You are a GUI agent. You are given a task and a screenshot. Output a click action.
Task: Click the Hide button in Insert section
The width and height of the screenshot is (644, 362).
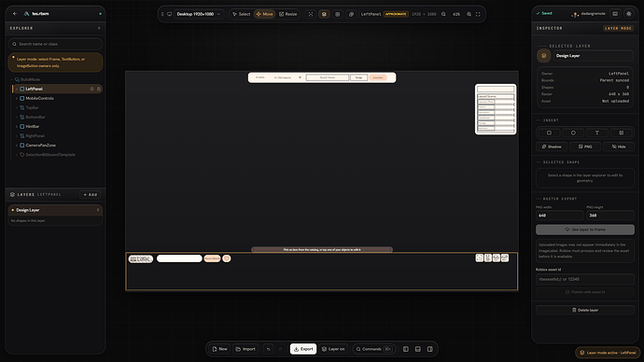coord(619,146)
